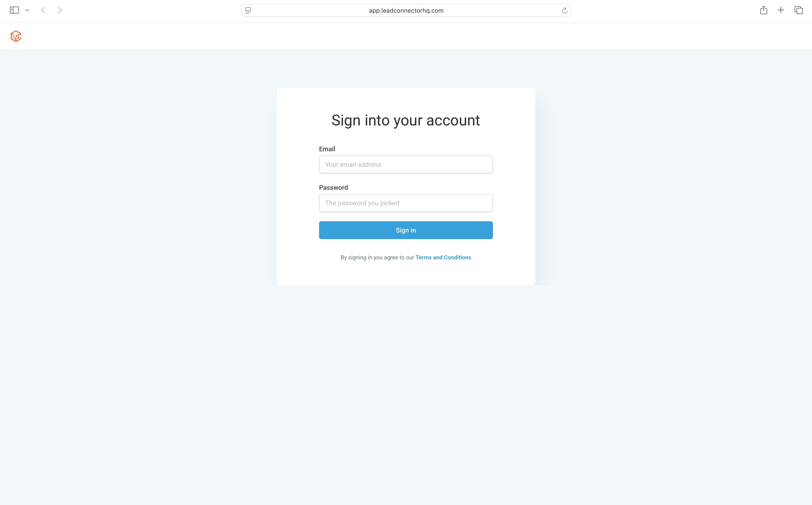The height and width of the screenshot is (505, 812).
Task: Open a new tab with plus icon
Action: (781, 10)
